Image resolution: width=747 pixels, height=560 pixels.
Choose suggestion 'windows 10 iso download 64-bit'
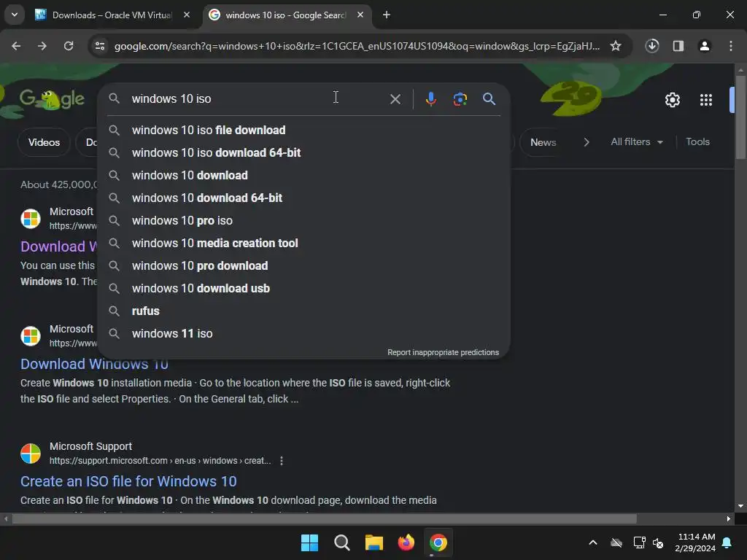pyautogui.click(x=304, y=153)
